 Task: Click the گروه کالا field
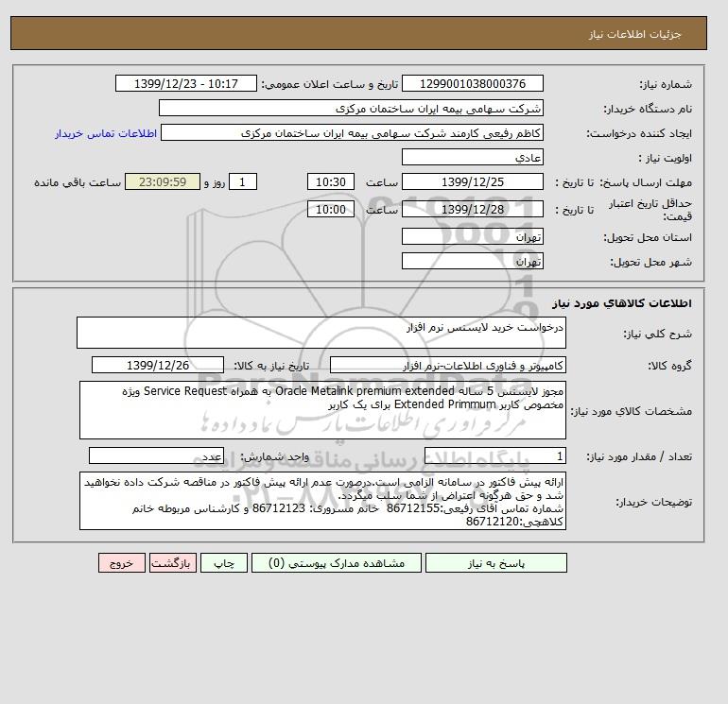(x=447, y=365)
